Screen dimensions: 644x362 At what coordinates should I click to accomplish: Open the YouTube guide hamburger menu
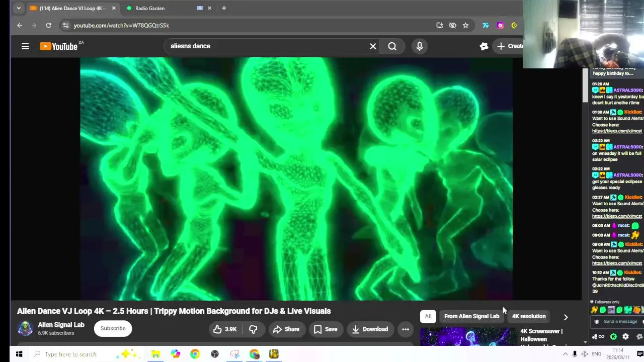[x=25, y=46]
